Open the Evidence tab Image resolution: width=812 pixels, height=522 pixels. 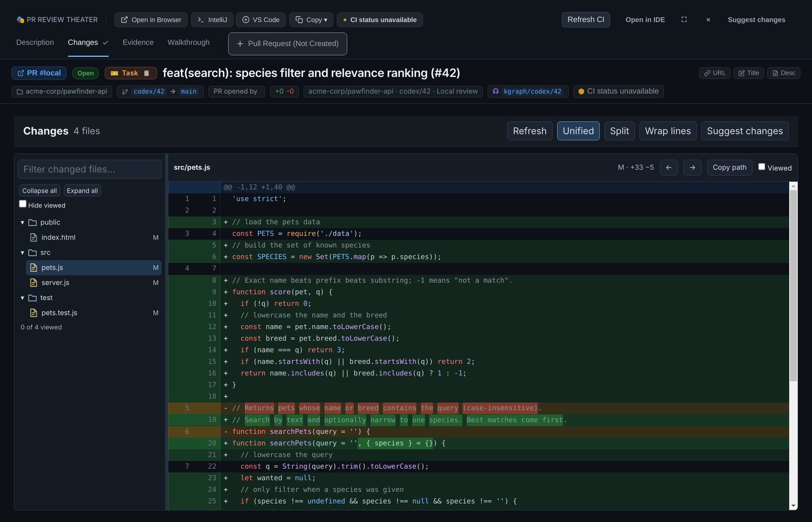coord(138,43)
